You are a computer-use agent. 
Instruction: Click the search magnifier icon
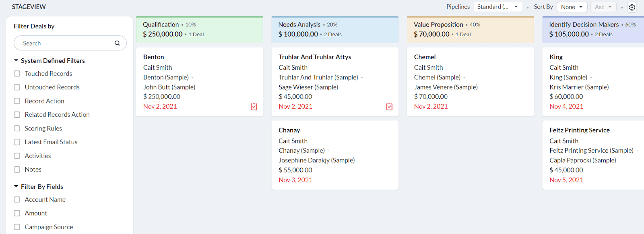click(117, 43)
